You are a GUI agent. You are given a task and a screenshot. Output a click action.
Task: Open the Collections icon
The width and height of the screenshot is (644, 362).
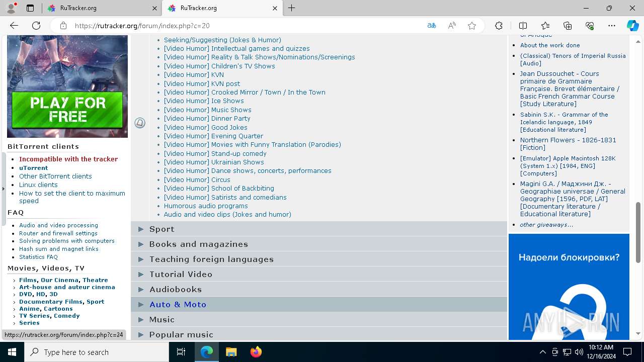(568, 26)
